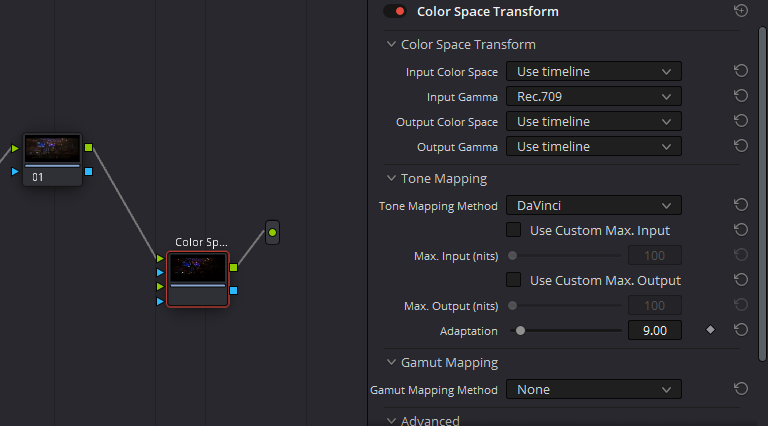
Task: Click Color Sp... node green RGB output
Action: point(234,267)
